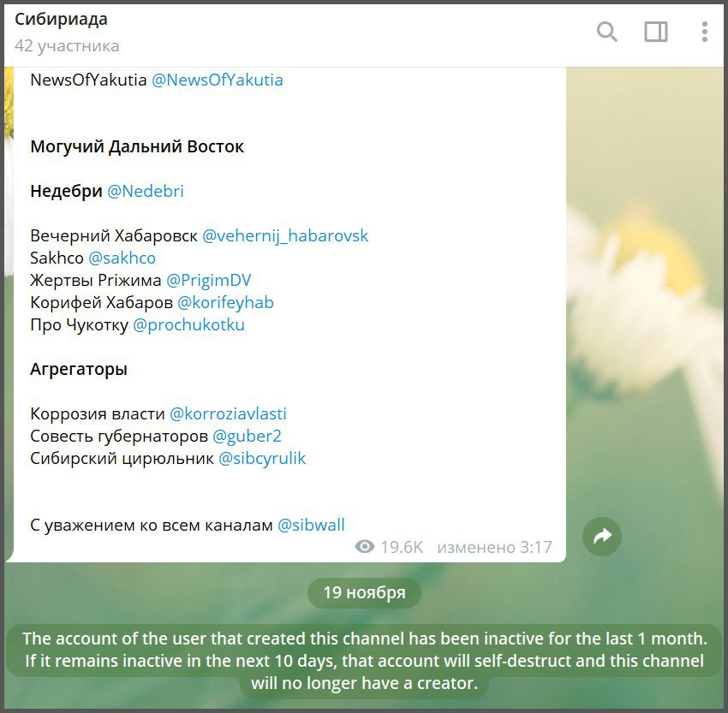Click the forward message arrow button
Viewport: 728px width, 713px height.
602,537
